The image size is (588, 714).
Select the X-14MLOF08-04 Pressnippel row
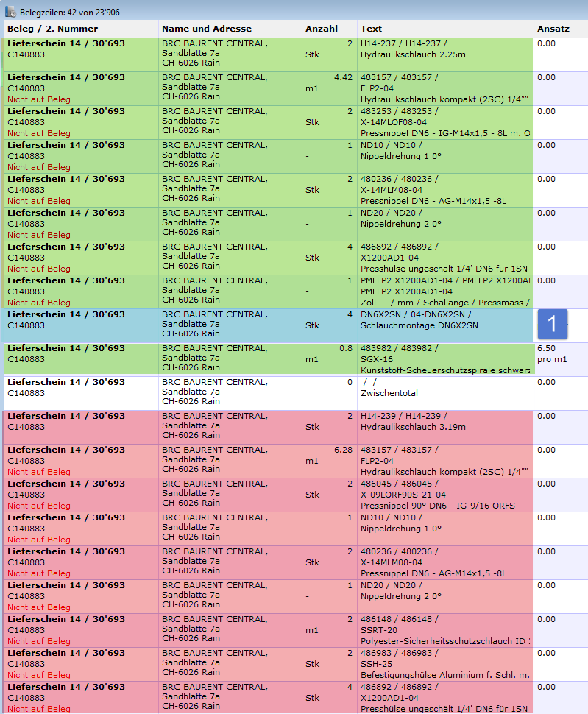pyautogui.click(x=444, y=122)
